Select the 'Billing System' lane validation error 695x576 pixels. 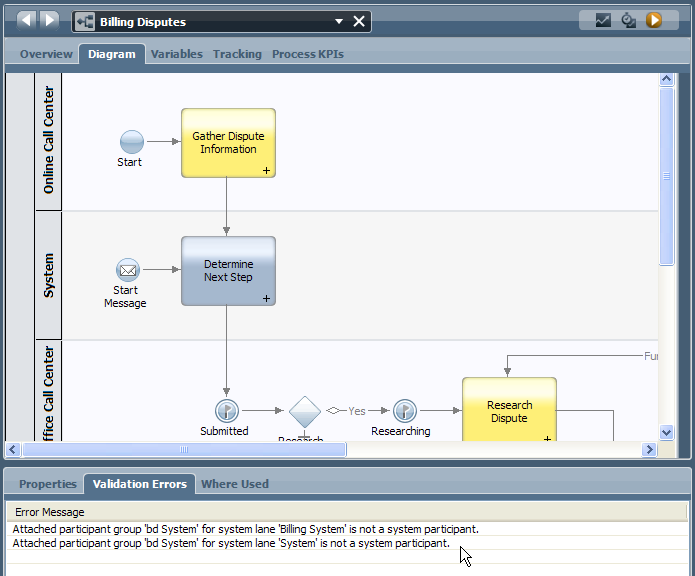pyautogui.click(x=347, y=529)
